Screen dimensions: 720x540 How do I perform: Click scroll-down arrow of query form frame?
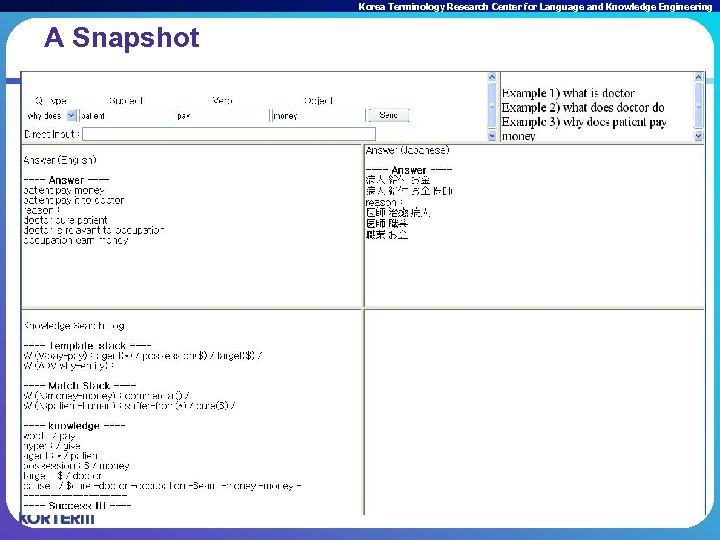492,136
